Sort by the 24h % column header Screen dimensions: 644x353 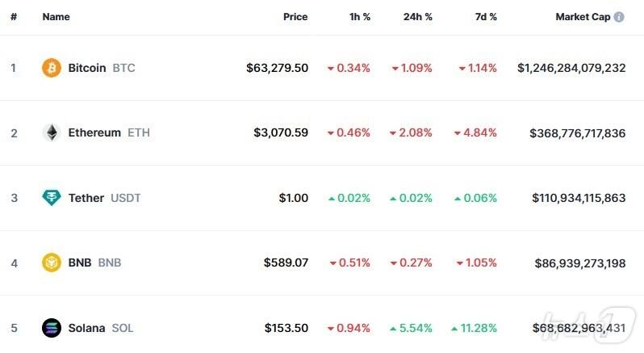tap(417, 17)
